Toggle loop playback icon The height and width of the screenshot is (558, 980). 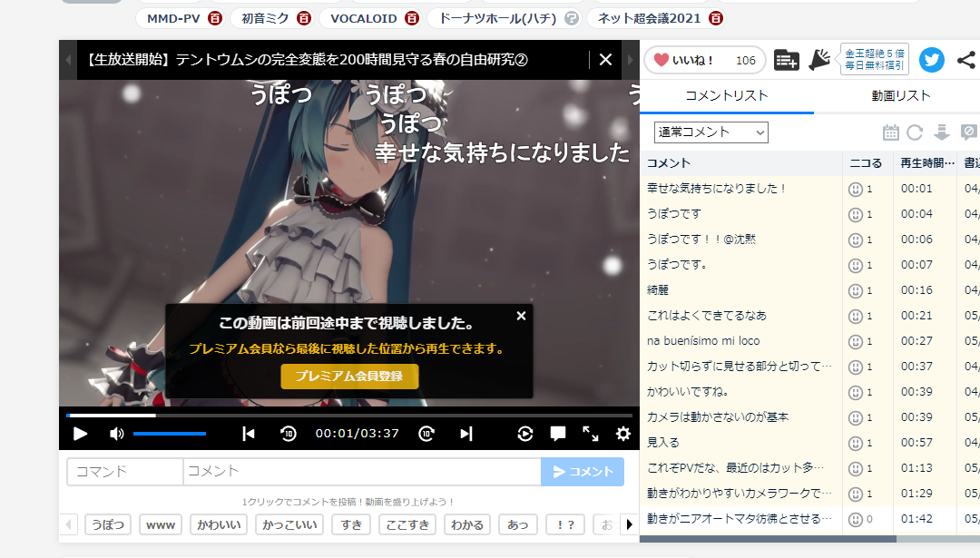click(525, 434)
